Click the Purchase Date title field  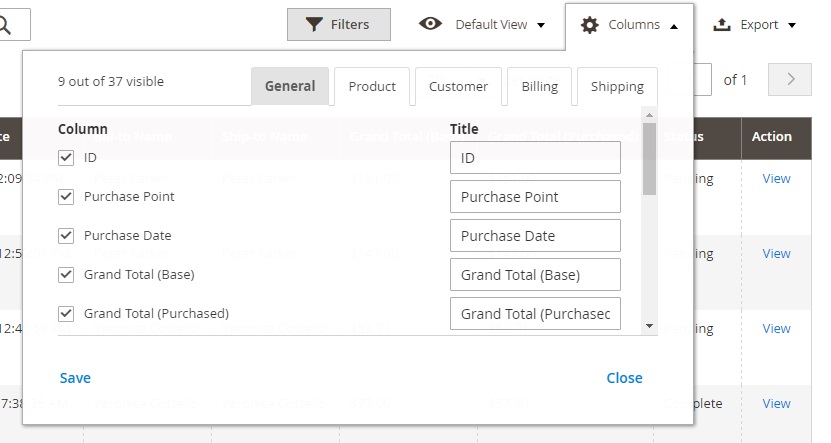[535, 235]
